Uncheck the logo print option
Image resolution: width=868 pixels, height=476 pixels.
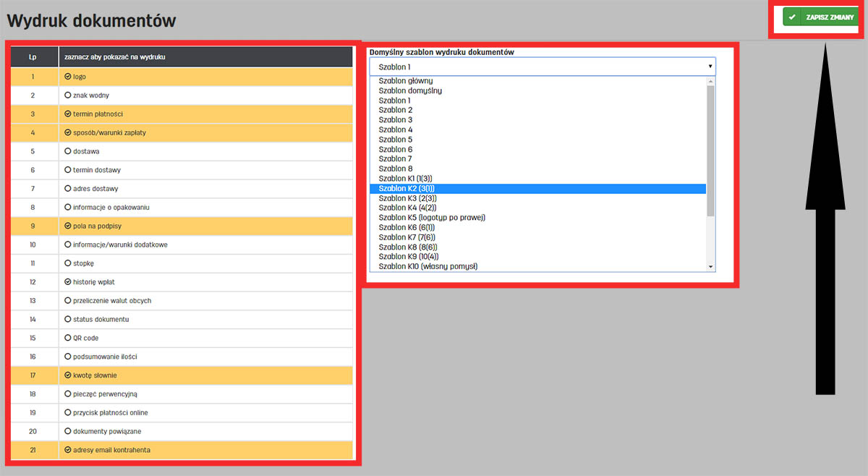[x=68, y=76]
